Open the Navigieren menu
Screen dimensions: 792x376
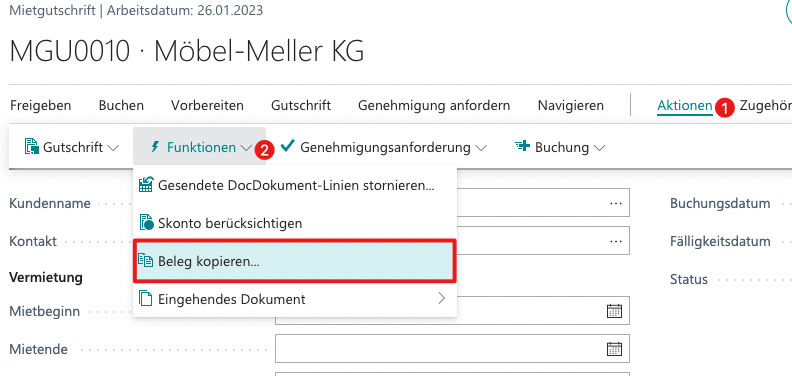point(571,106)
